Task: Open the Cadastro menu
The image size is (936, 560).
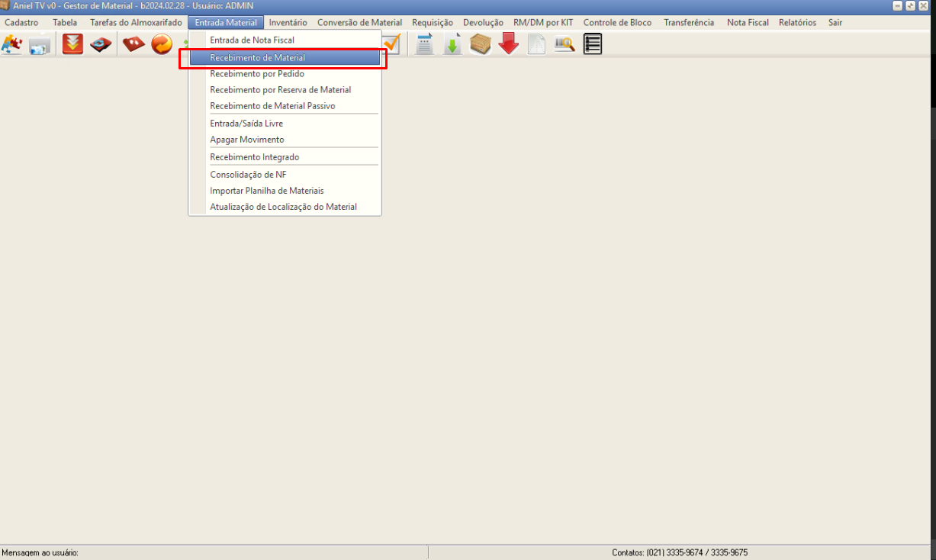Action: [21, 23]
